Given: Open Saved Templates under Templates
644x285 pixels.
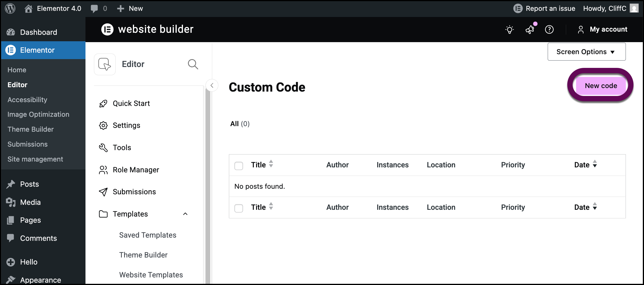Looking at the screenshot, I should (x=148, y=235).
